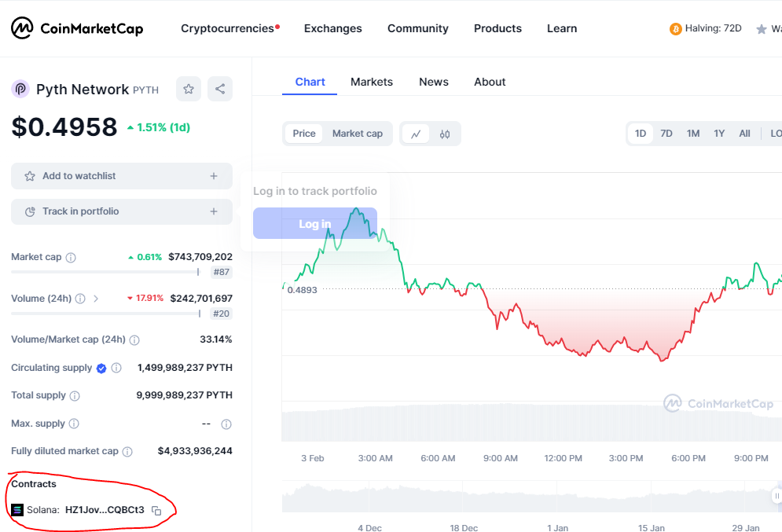Open the Cryptocurrencies menu
Screen dimensions: 782x532
tap(227, 28)
